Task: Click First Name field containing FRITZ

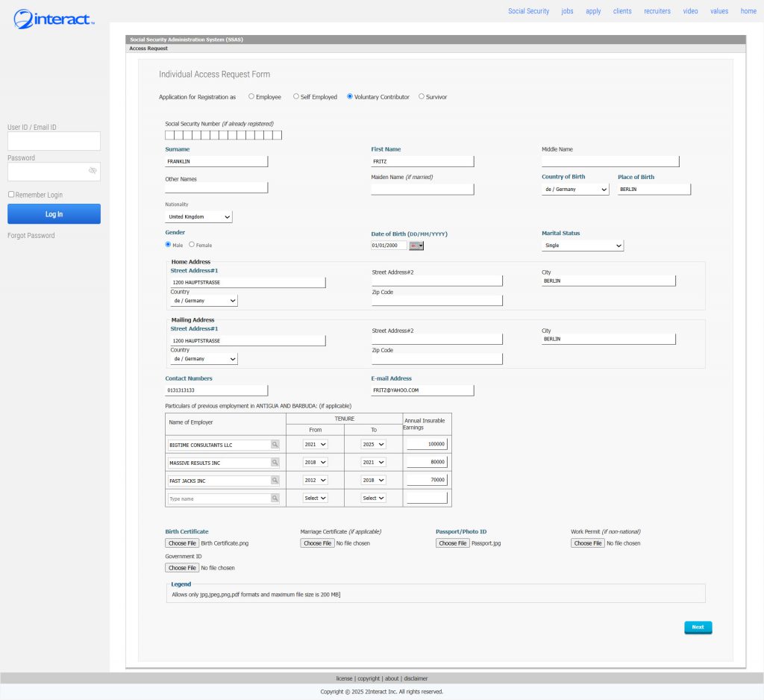Action: pos(422,161)
